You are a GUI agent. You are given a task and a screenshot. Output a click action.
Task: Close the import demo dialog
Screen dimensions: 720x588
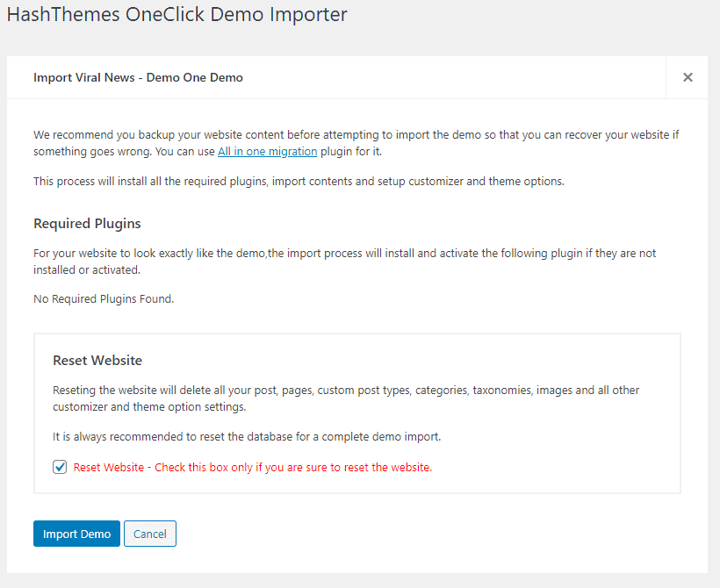[688, 77]
